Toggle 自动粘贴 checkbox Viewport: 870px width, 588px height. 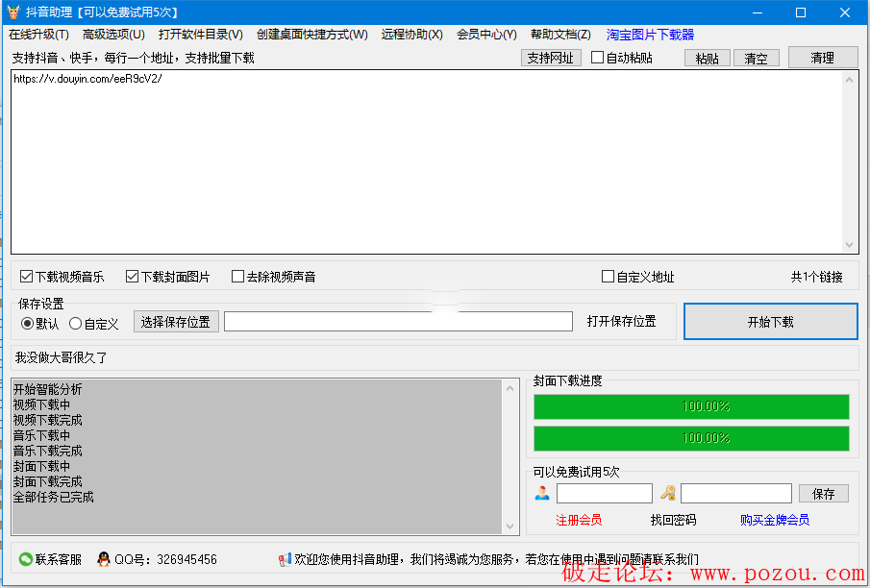(x=597, y=57)
